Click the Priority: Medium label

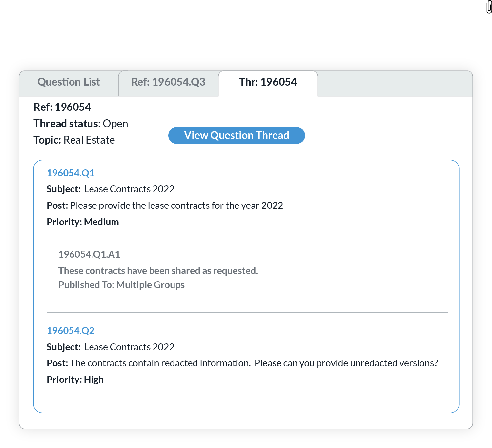[83, 222]
